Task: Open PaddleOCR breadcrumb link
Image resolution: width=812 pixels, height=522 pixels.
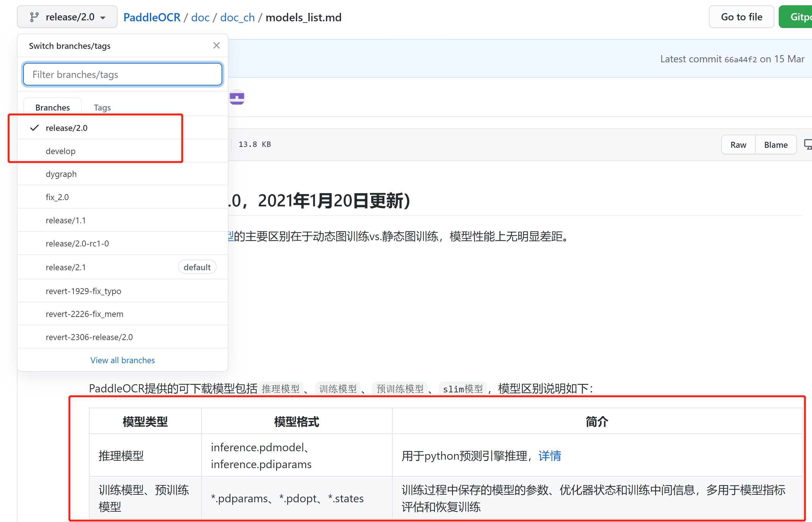Action: (x=152, y=17)
